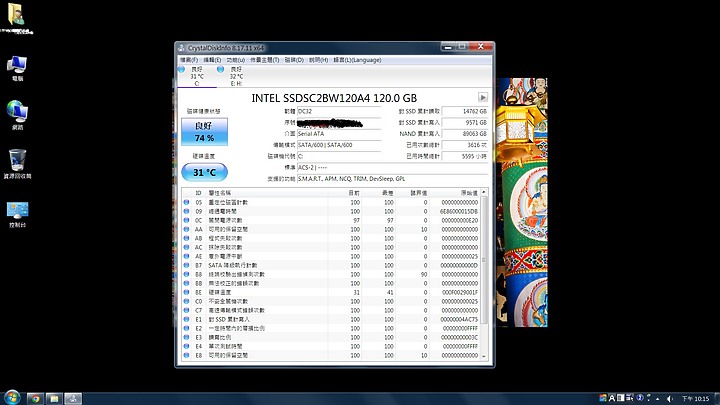
Task: Click the status icon of attribute 0C
Action: coord(186,220)
